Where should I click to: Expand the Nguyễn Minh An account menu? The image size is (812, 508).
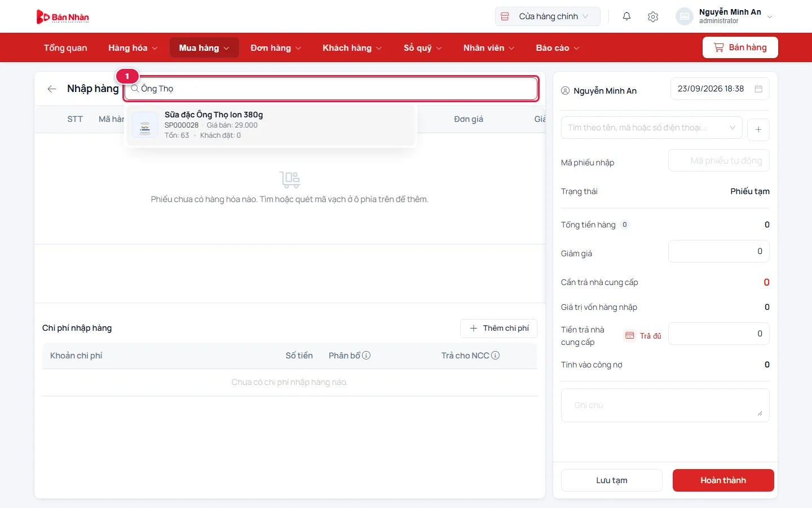tap(770, 17)
